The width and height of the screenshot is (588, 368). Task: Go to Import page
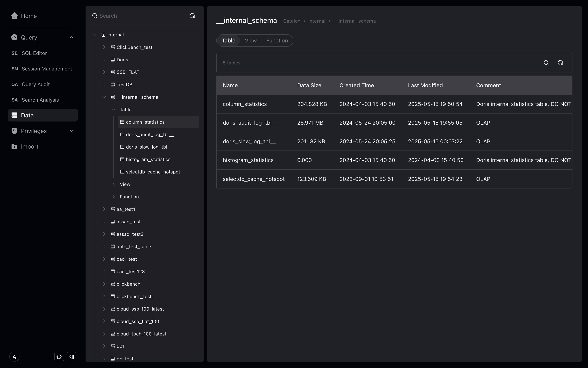(30, 146)
